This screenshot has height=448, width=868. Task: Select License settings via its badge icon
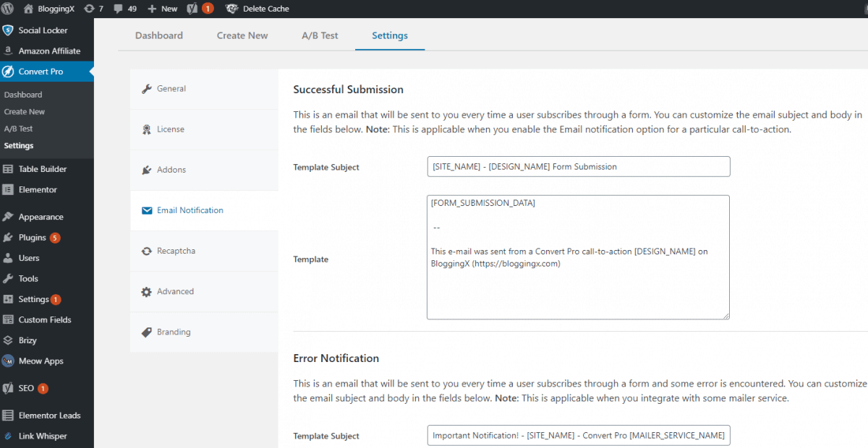click(147, 129)
